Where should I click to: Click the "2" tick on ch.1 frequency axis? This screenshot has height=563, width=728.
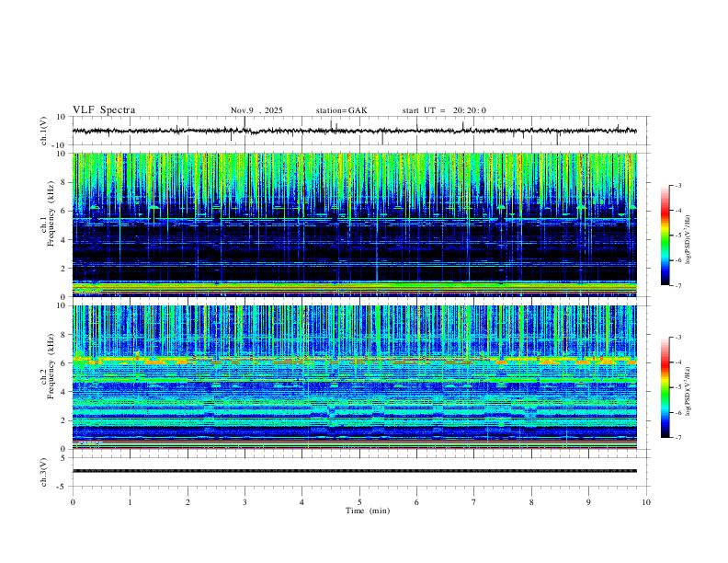pyautogui.click(x=63, y=268)
